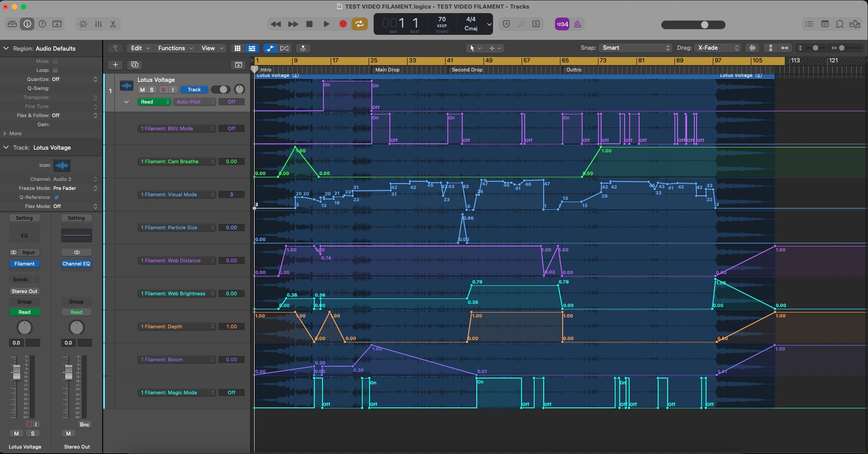Start playback with the Play button
868x454 pixels.
pos(326,24)
